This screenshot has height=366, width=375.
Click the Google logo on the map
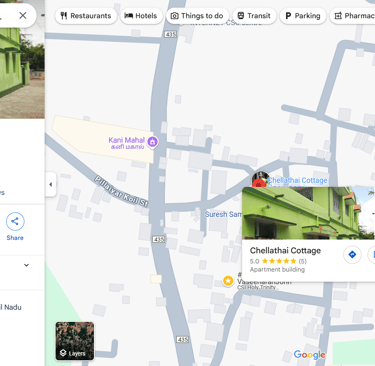tap(309, 355)
